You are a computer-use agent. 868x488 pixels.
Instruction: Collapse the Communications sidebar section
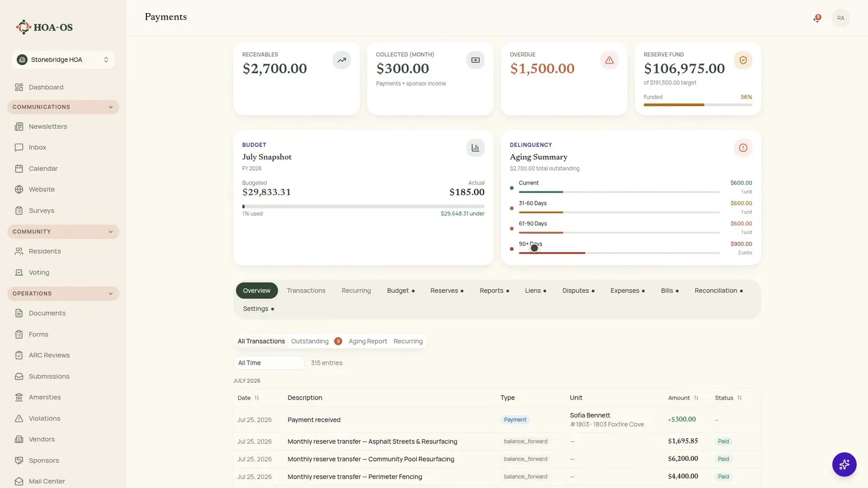click(63, 107)
